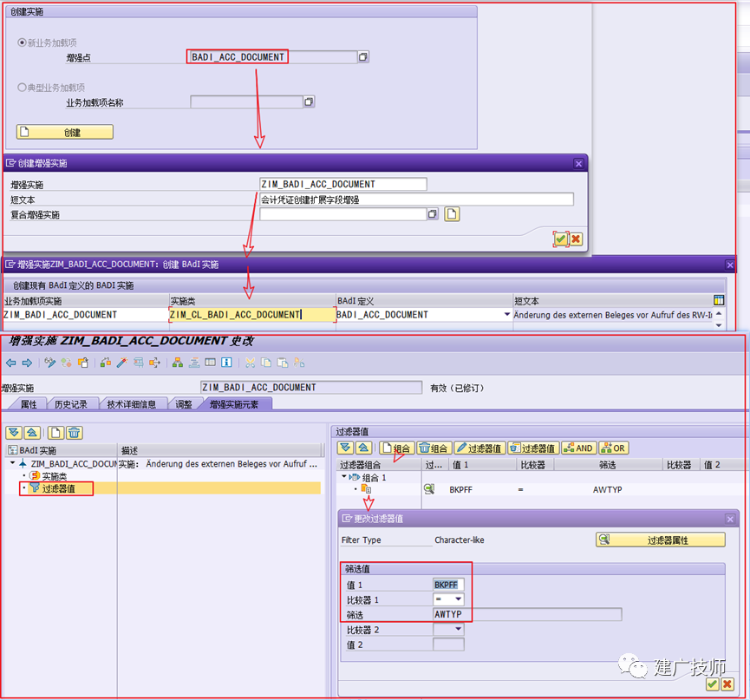Click delete 过滤器值 button
The height and width of the screenshot is (700, 750).
click(x=533, y=448)
